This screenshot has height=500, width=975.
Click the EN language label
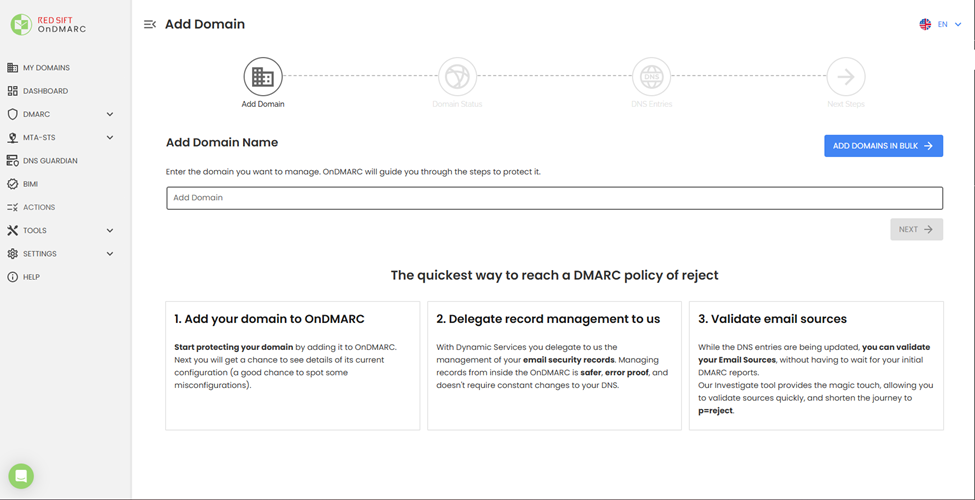(x=943, y=24)
